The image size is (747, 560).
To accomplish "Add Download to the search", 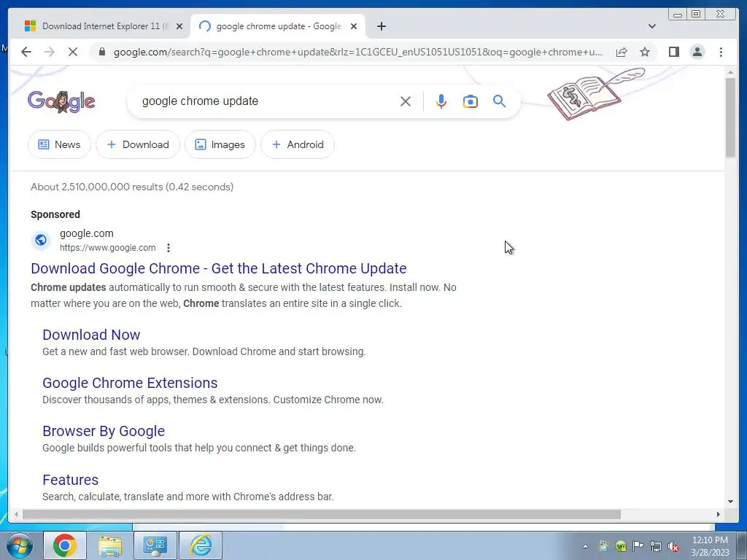I will click(138, 144).
